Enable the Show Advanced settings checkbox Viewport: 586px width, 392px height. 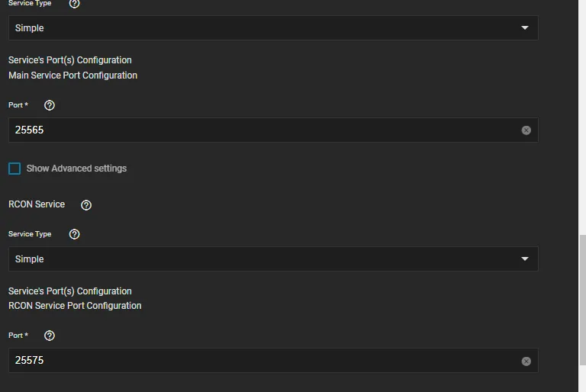(x=14, y=169)
